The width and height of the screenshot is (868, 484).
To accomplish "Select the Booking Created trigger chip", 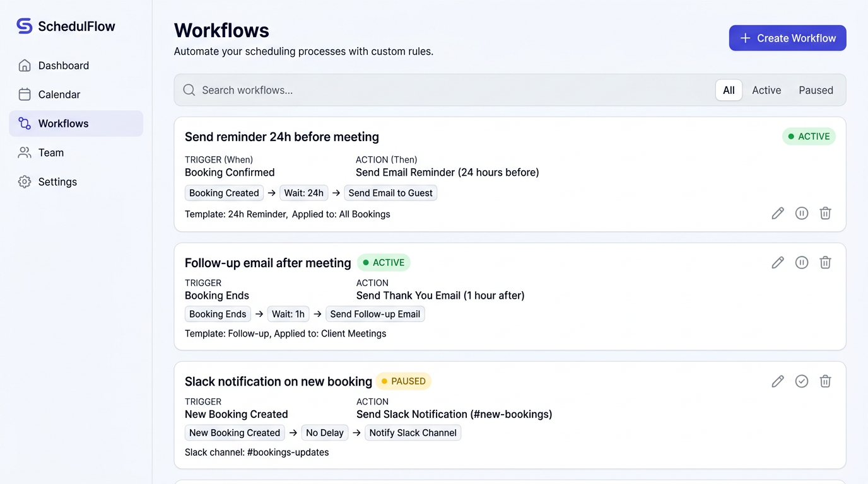I will 224,193.
